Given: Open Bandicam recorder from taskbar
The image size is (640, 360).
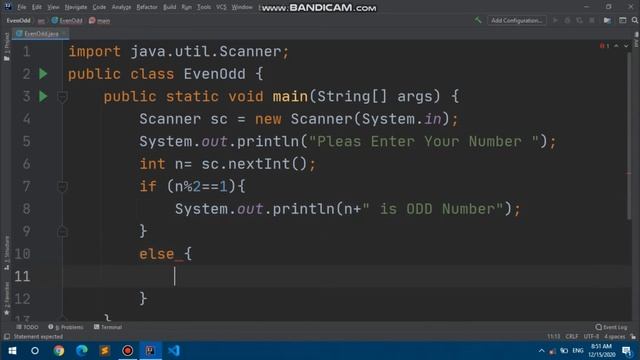Looking at the screenshot, I should click(128, 351).
